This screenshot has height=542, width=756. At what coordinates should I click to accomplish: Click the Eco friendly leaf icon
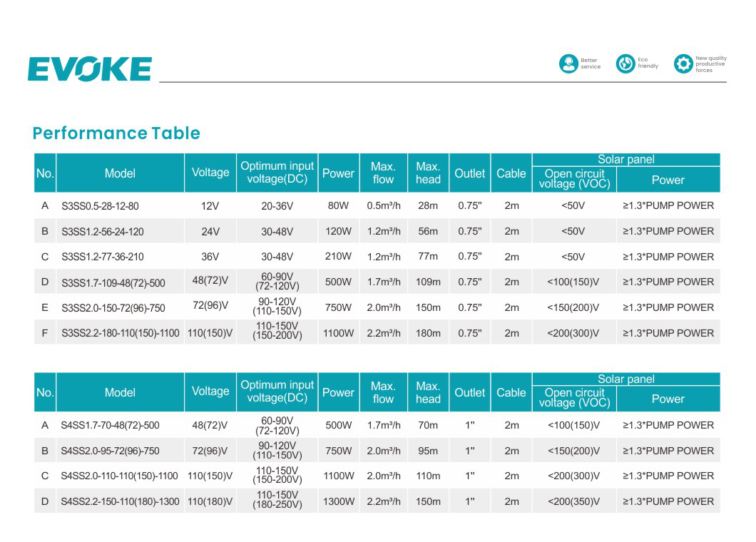coord(625,63)
